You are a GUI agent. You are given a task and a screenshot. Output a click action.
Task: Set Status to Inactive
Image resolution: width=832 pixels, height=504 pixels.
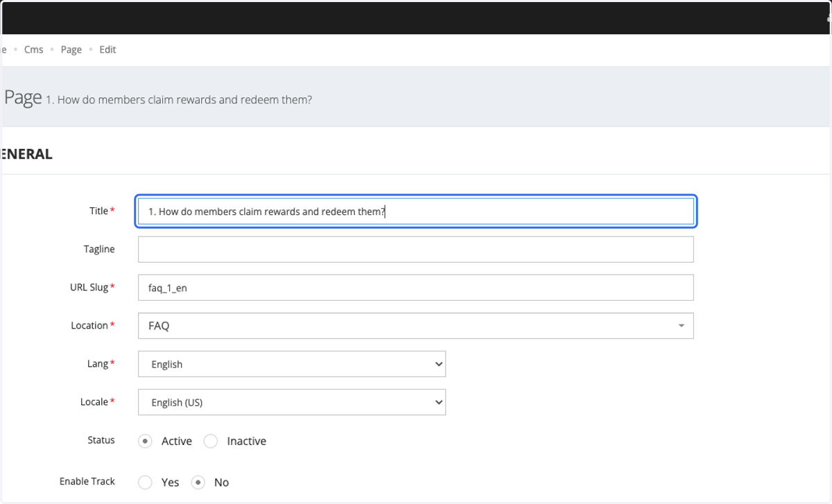pyautogui.click(x=211, y=441)
